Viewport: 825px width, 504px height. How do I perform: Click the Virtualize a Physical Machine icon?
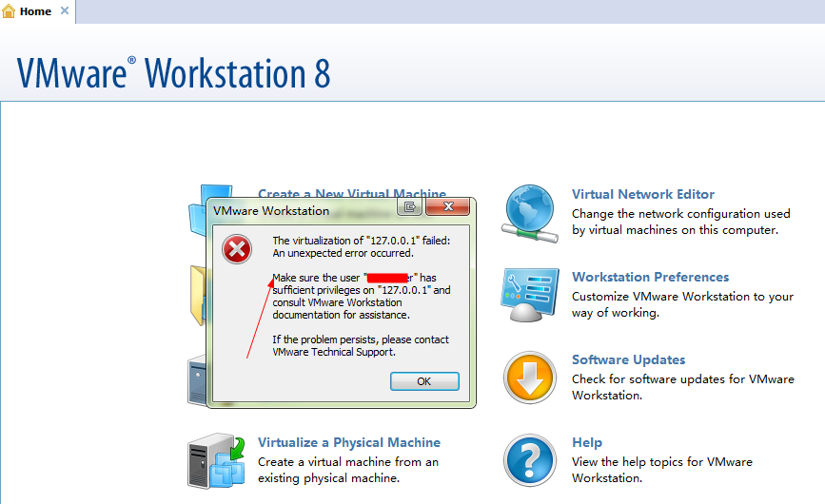(216, 461)
